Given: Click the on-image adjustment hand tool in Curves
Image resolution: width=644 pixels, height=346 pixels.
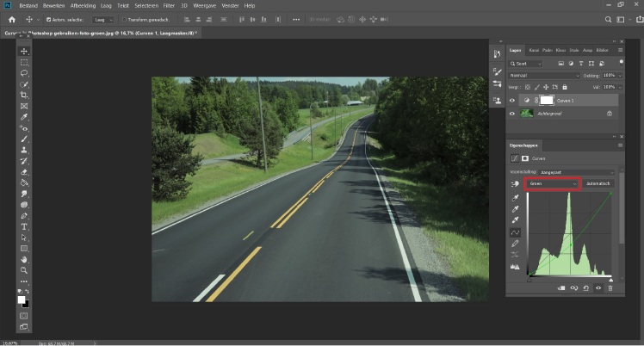Looking at the screenshot, I should [515, 184].
